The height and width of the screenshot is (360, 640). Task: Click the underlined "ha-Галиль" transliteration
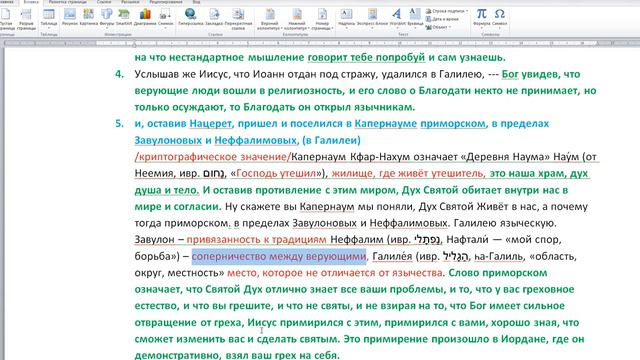pos(499,256)
